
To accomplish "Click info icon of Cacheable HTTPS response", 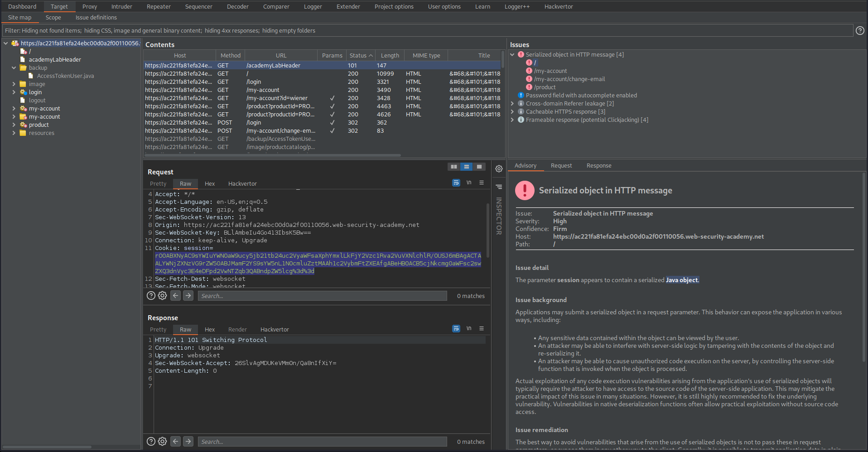I will 521,111.
